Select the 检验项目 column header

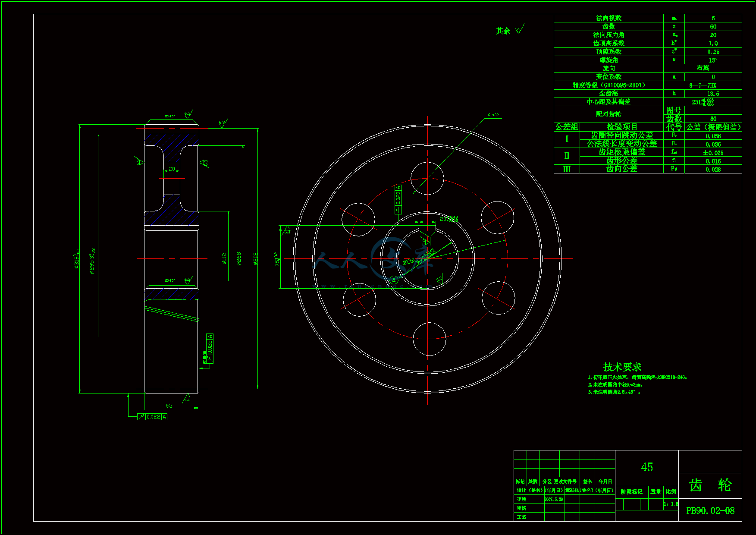click(622, 127)
